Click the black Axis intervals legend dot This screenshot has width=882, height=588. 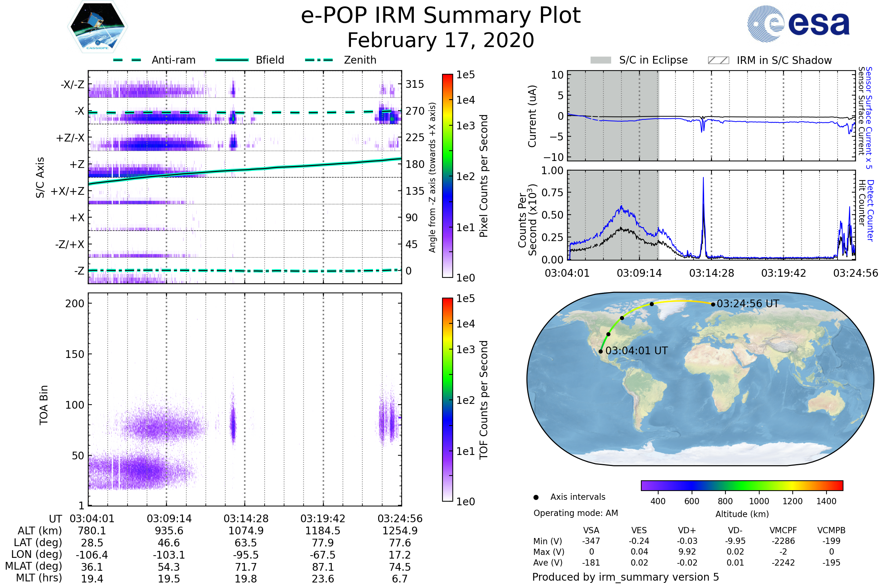[x=536, y=497]
